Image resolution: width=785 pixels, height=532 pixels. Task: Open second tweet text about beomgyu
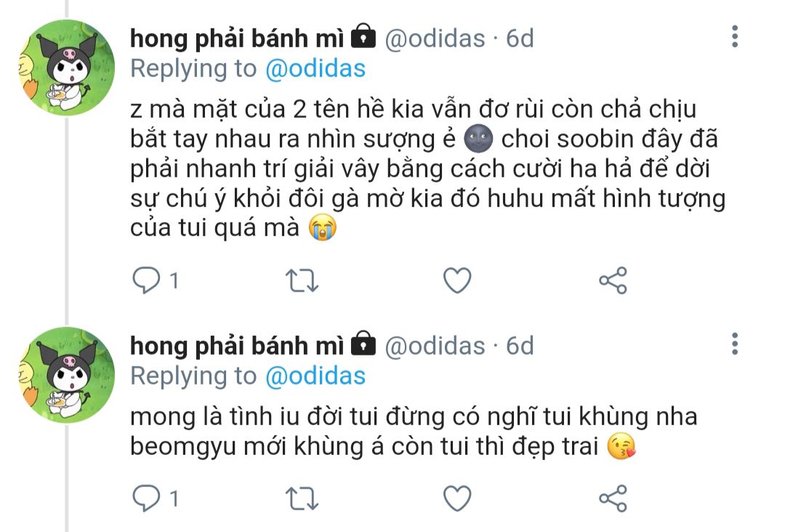(414, 432)
